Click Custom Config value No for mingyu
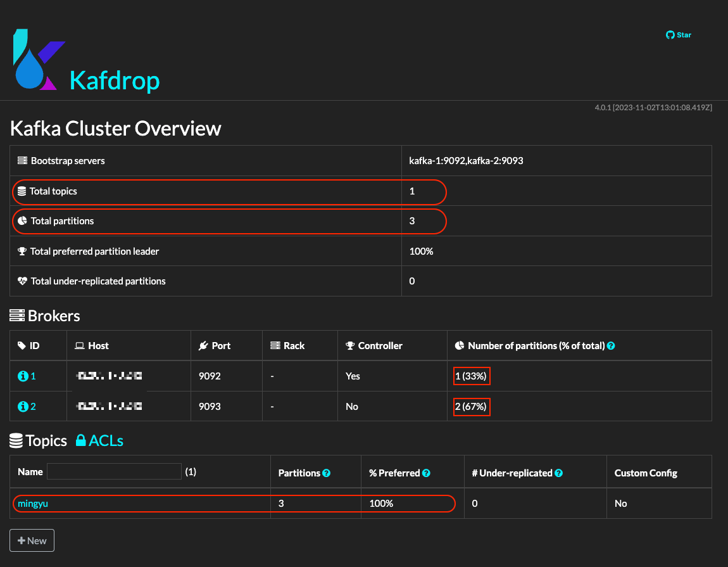This screenshot has width=728, height=567. 621,503
